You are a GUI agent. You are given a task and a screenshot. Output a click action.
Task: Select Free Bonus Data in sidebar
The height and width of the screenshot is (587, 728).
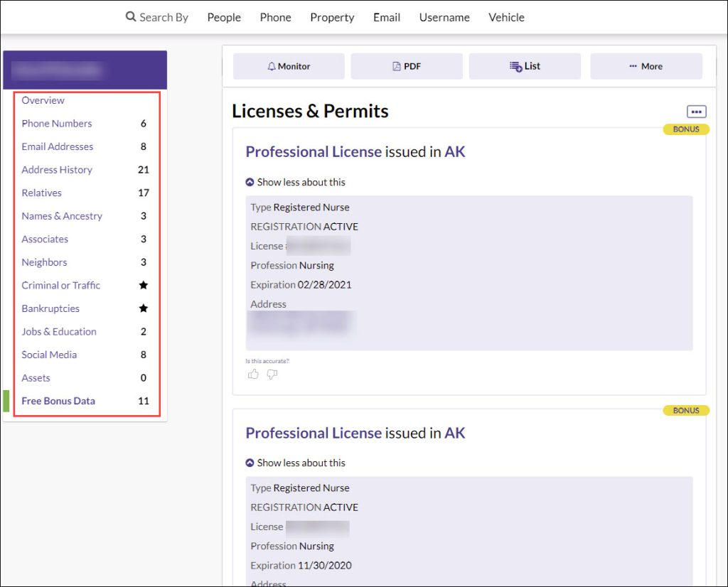click(58, 401)
